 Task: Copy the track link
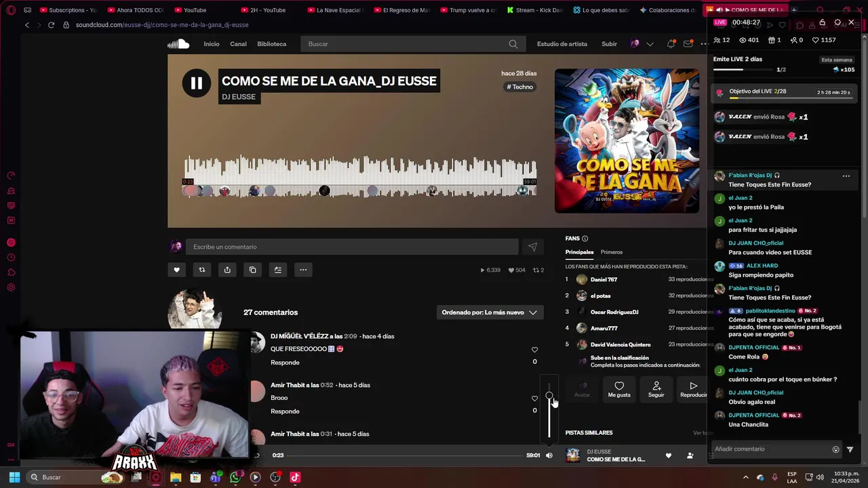[x=252, y=270]
